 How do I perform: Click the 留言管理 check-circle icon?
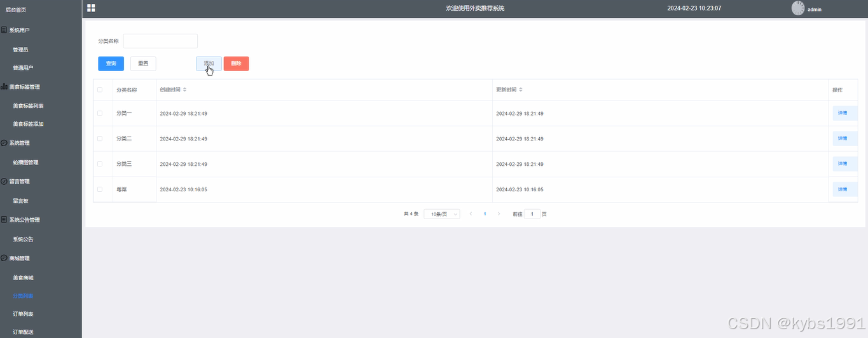[4, 181]
